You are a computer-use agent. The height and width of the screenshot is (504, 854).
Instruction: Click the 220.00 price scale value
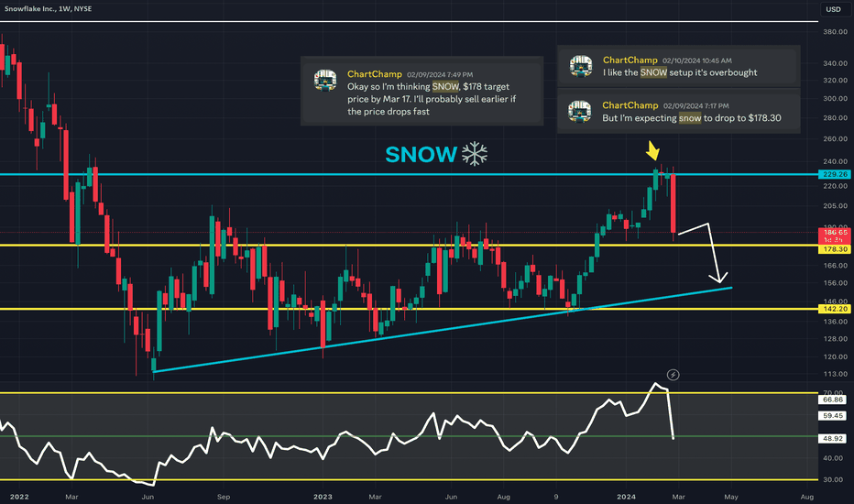pyautogui.click(x=835, y=186)
